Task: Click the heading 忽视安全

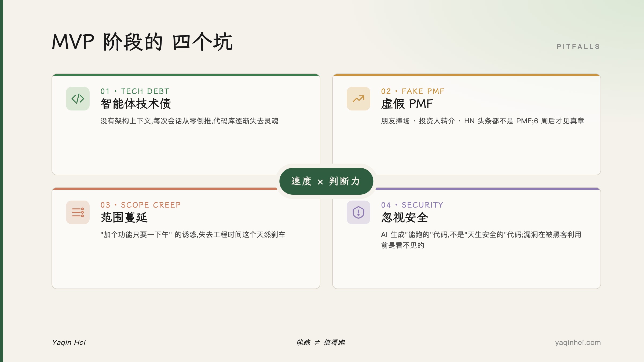Action: coord(405,217)
